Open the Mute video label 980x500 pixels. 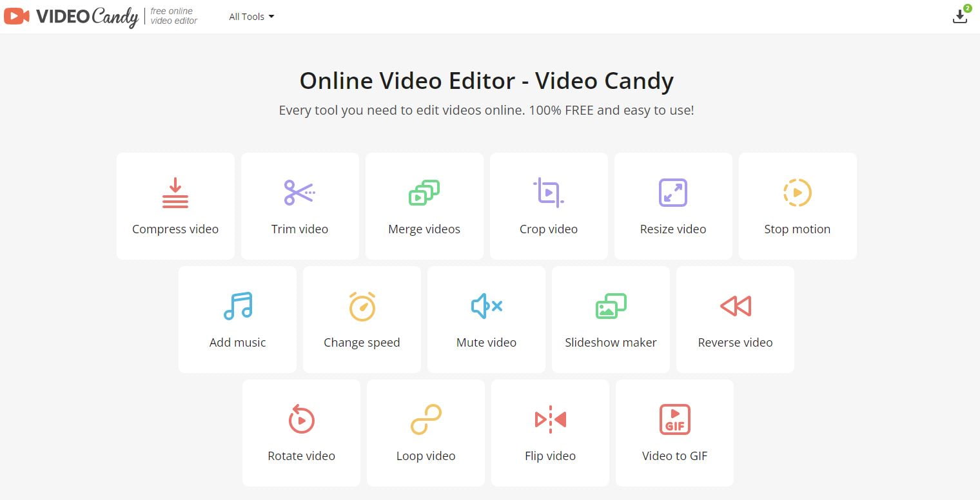click(487, 343)
